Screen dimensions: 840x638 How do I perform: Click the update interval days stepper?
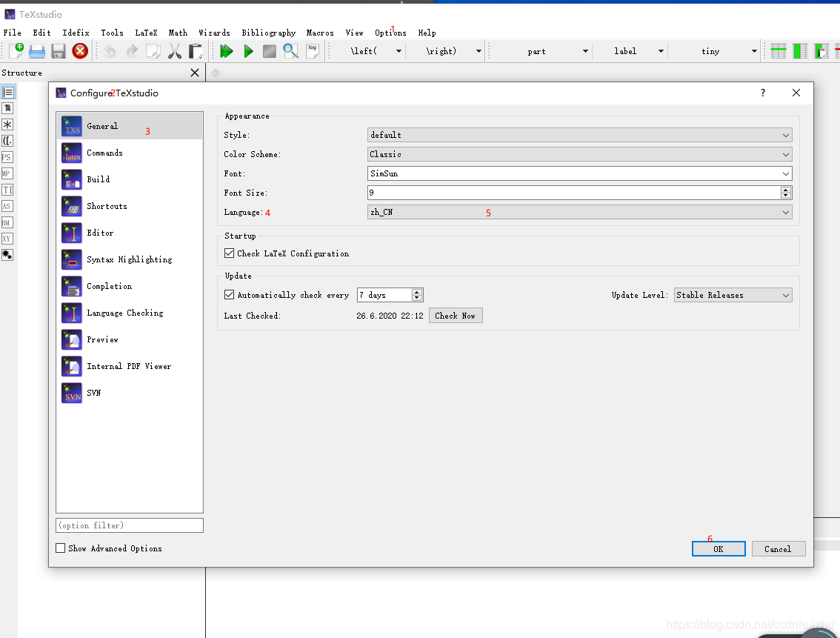point(417,295)
